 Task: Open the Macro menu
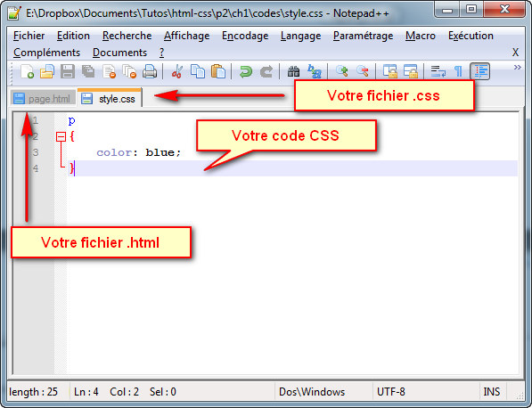click(421, 36)
